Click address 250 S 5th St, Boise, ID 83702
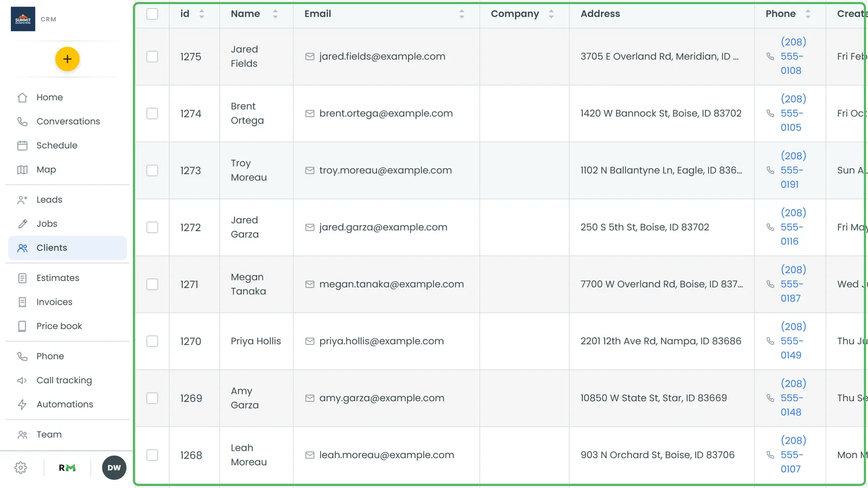Screen dimensions: 868x488 pos(644,227)
